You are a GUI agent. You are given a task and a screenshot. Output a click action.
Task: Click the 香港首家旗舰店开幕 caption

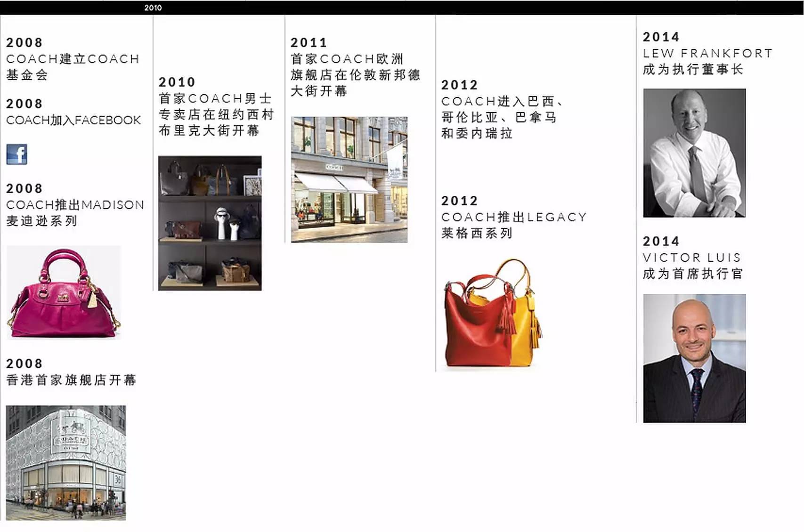point(71,380)
